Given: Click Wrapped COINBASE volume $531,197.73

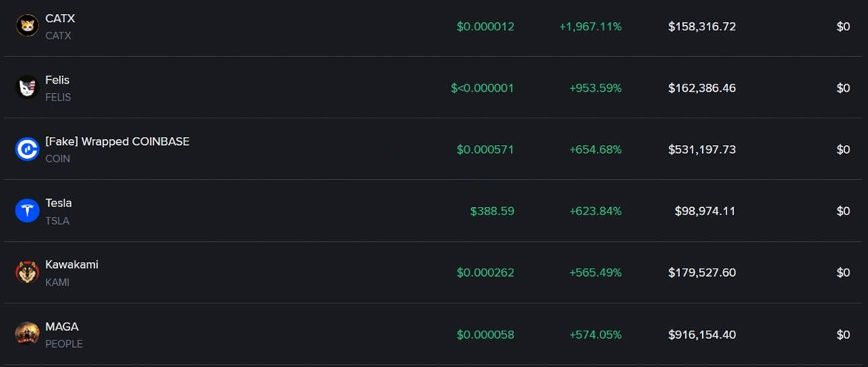Looking at the screenshot, I should pos(701,149).
